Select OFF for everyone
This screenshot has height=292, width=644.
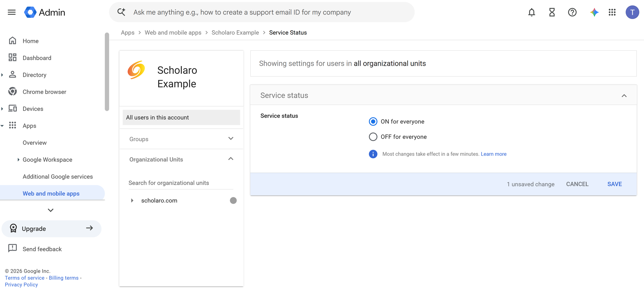coord(373,137)
